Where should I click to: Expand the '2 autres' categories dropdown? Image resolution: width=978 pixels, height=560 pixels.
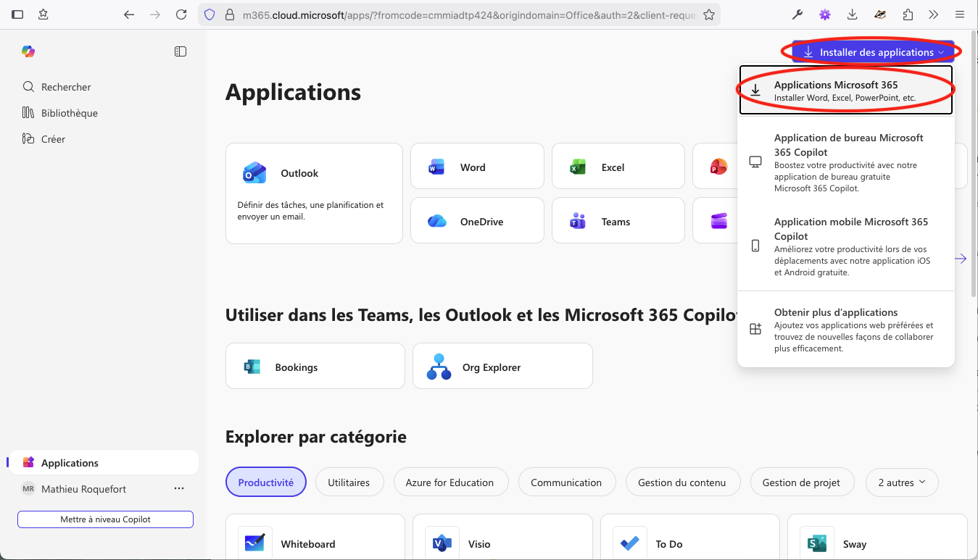pyautogui.click(x=902, y=482)
